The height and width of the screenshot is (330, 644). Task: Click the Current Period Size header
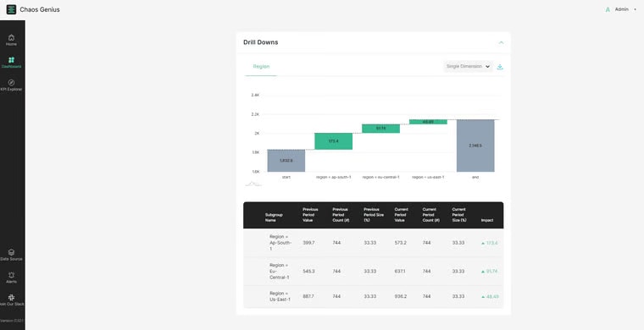tap(459, 215)
